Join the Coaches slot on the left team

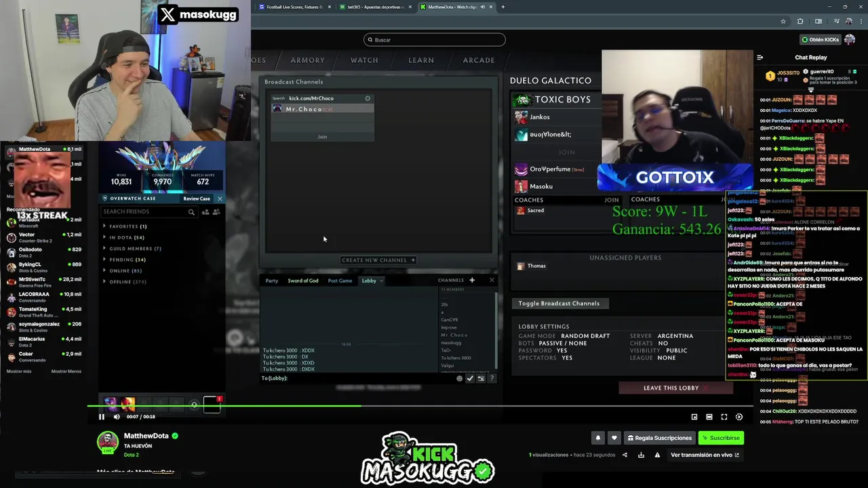point(612,200)
